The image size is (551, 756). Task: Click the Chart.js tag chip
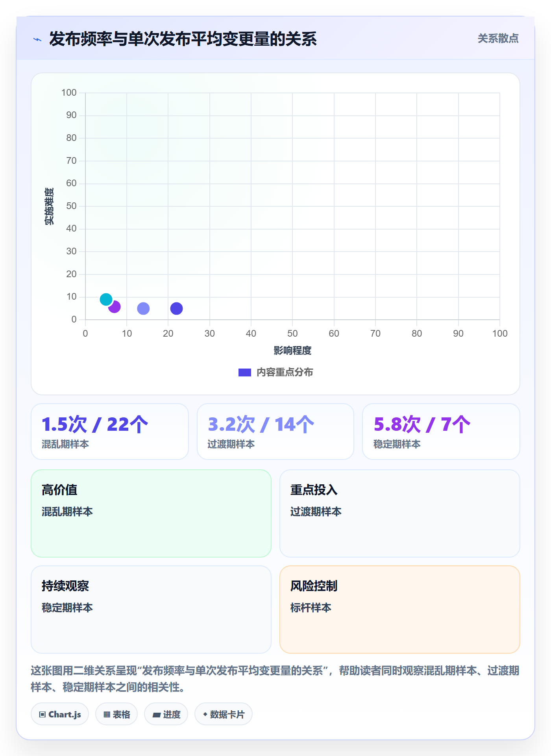pos(60,714)
